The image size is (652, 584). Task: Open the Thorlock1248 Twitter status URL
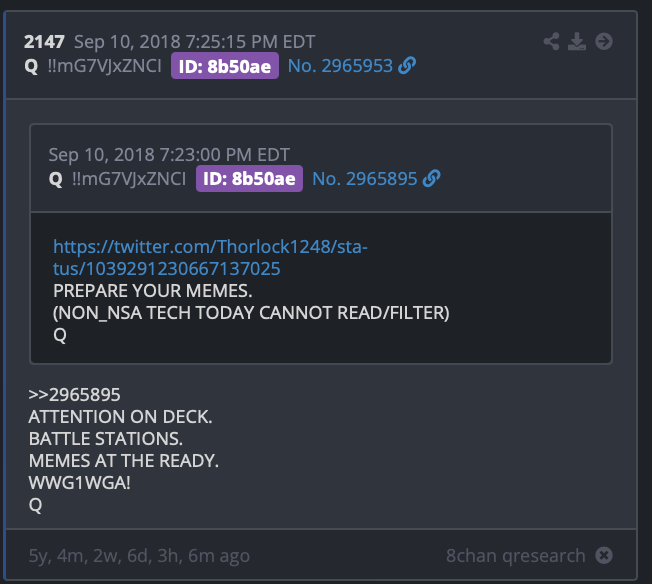210,257
